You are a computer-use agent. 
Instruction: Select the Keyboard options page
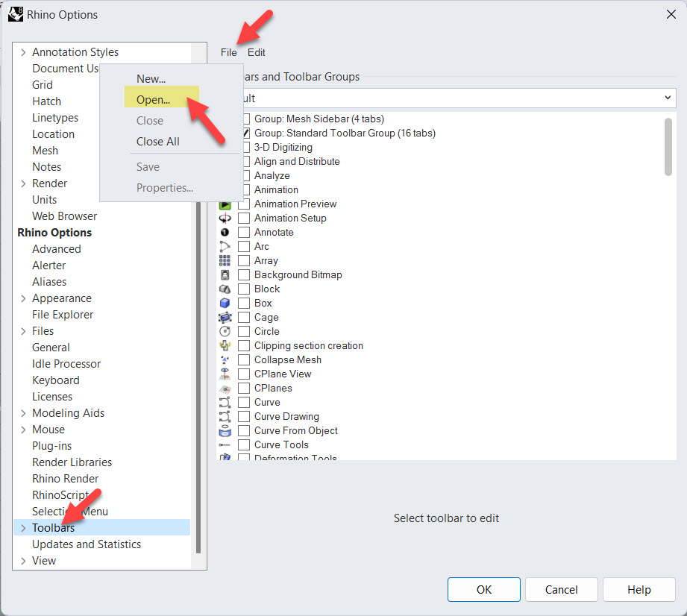pos(56,380)
